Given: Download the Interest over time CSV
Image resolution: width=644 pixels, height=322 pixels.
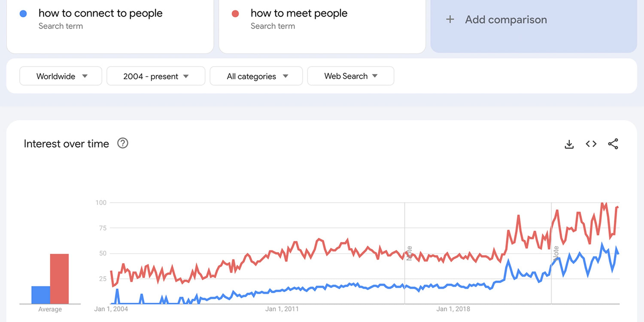Looking at the screenshot, I should tap(569, 144).
